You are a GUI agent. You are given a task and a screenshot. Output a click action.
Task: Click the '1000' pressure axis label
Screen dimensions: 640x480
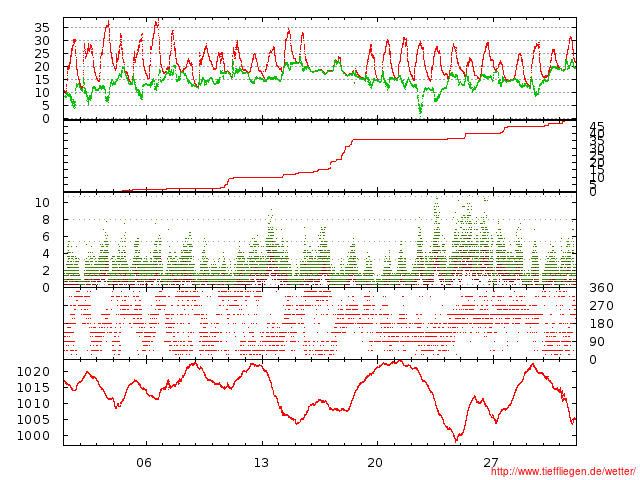33,436
